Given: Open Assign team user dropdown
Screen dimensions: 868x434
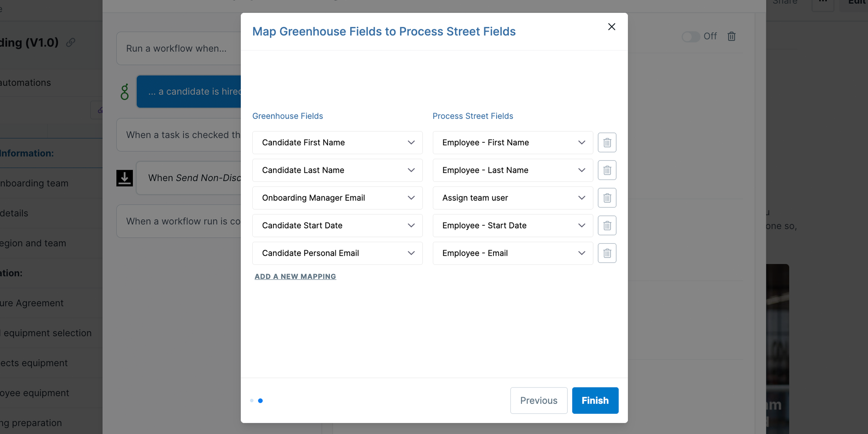Looking at the screenshot, I should (513, 198).
